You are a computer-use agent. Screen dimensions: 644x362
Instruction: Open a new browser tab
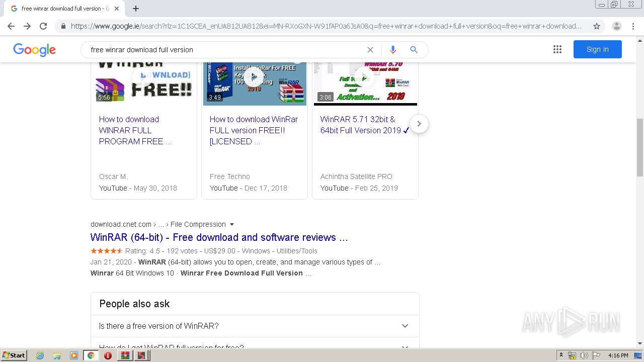coord(136,9)
